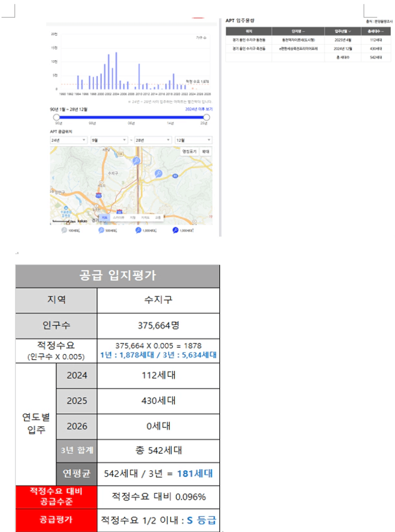Select the 지도 map type tab
Screen dimensions: 395x532
coord(105,218)
